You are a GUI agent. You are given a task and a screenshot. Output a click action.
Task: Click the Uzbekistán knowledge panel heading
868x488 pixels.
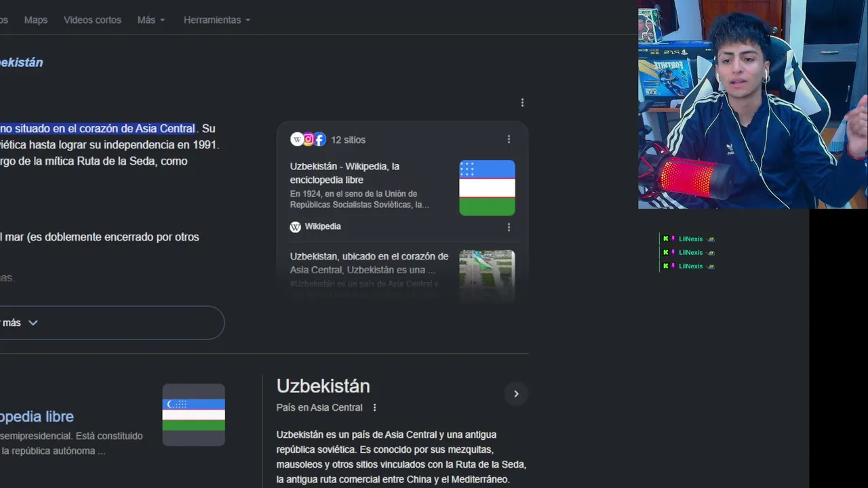323,386
